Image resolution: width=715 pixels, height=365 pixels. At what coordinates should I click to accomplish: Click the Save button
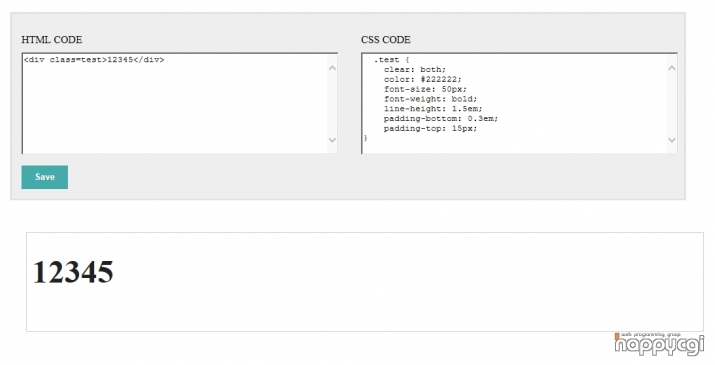45,177
